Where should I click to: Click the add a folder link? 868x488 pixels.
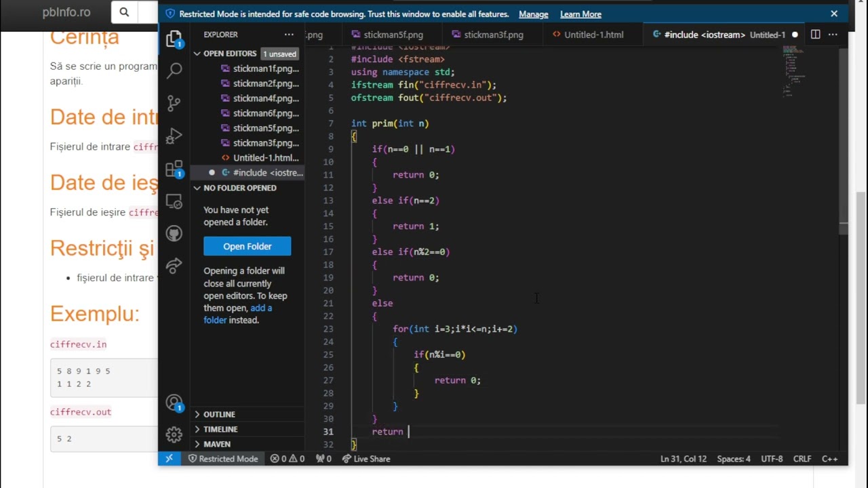pyautogui.click(x=238, y=314)
